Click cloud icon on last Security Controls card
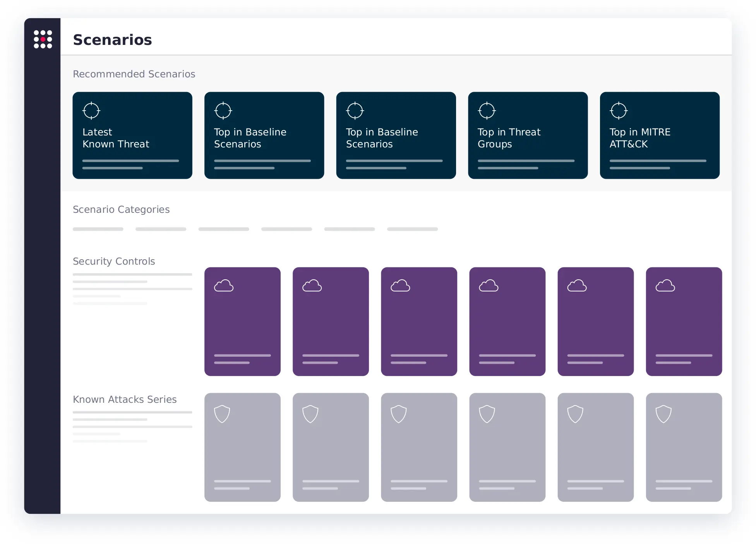 [x=665, y=286]
